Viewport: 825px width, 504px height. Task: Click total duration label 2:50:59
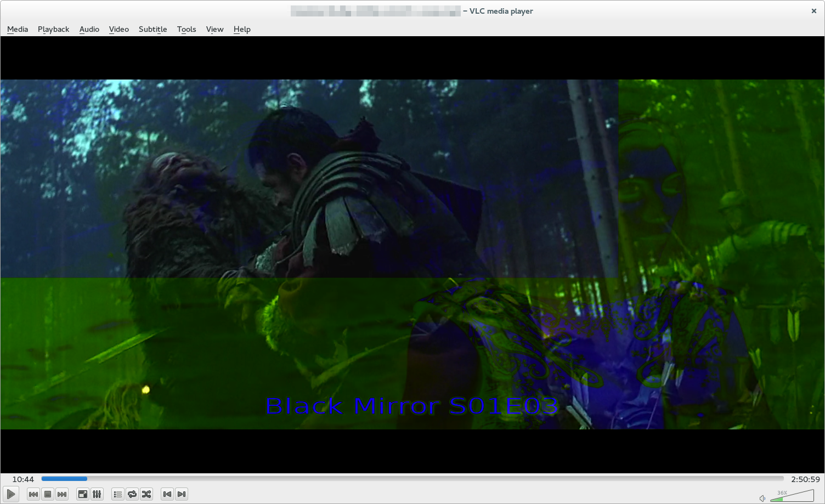pos(805,479)
